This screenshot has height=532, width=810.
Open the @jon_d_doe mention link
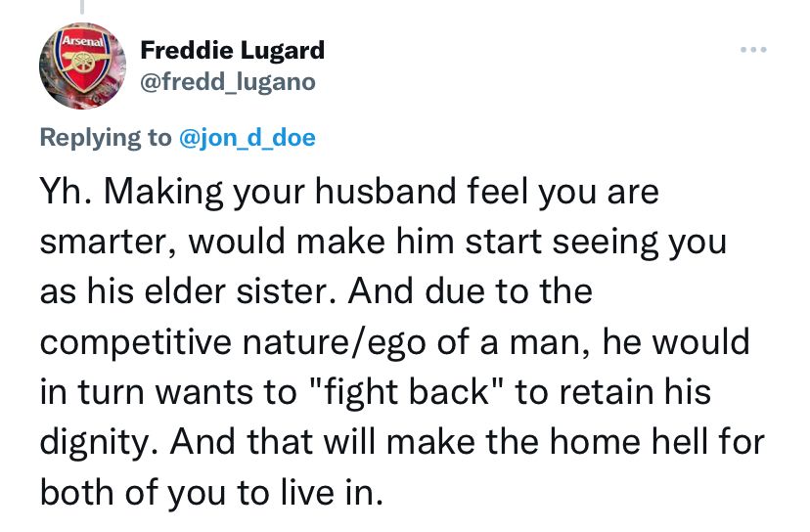(x=247, y=138)
